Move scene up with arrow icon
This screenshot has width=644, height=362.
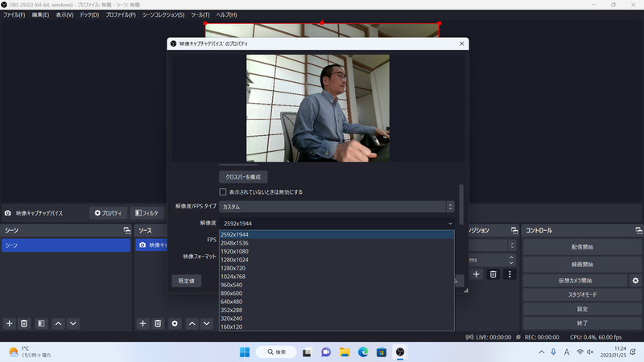[58, 323]
